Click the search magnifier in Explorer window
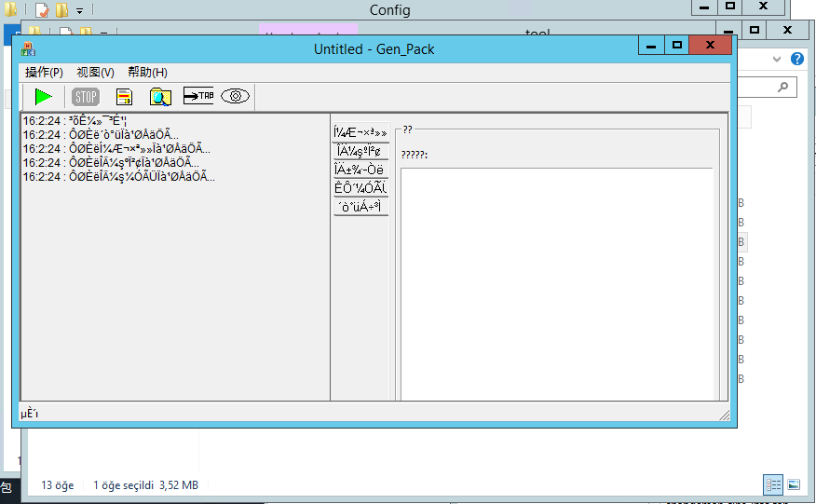The height and width of the screenshot is (504, 816). (x=782, y=87)
